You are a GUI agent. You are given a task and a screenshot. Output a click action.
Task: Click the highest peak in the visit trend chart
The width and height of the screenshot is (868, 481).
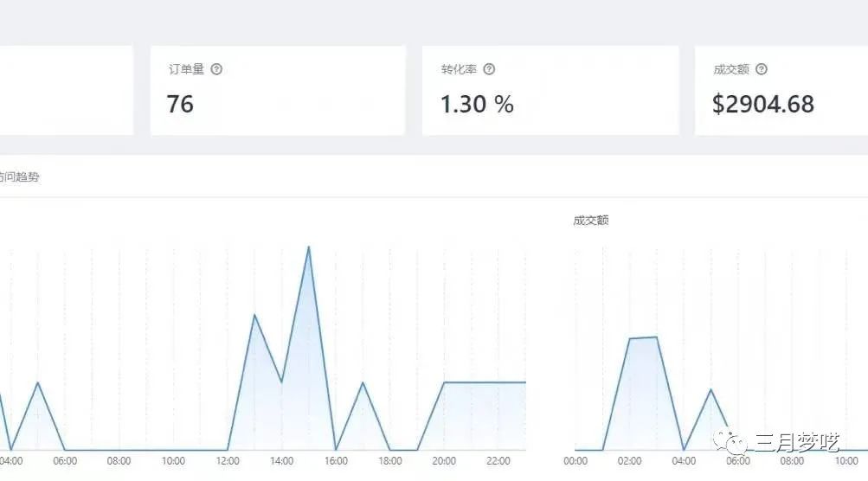(x=308, y=247)
